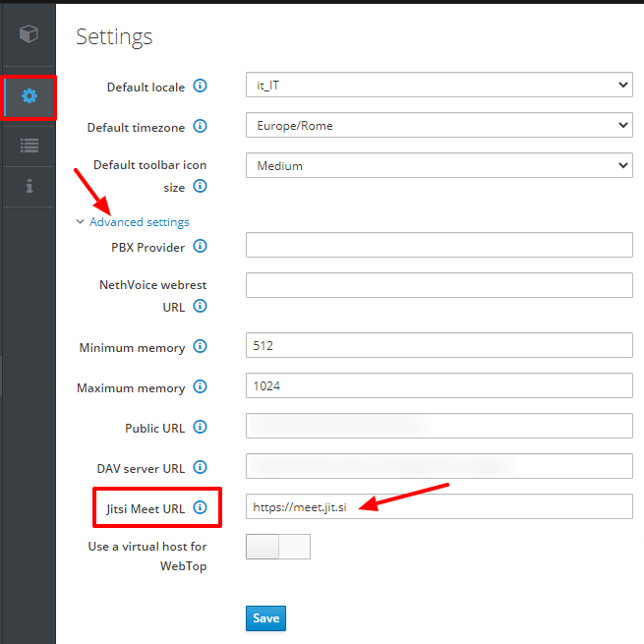Show info for Jitsi Meet URL

click(x=200, y=507)
